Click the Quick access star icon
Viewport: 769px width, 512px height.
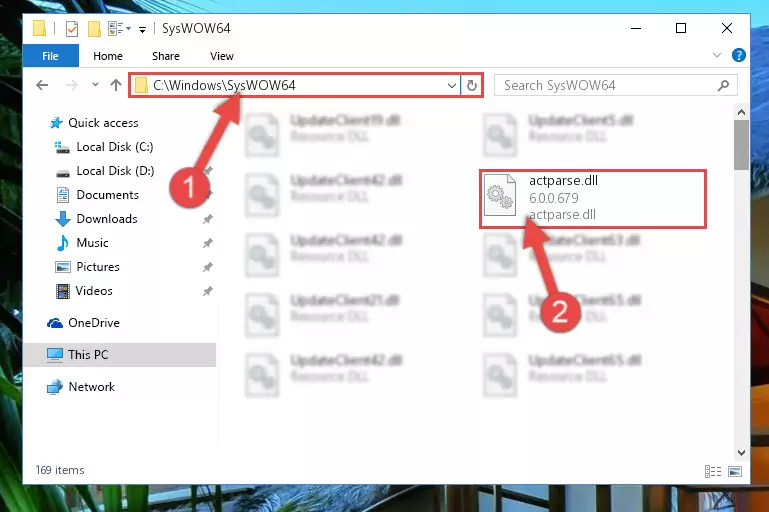pyautogui.click(x=56, y=123)
